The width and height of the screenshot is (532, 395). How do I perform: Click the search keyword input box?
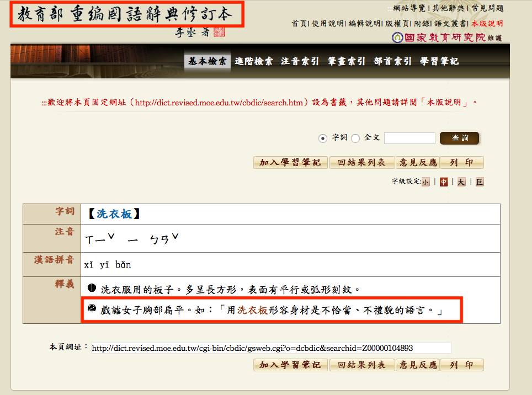click(x=409, y=138)
